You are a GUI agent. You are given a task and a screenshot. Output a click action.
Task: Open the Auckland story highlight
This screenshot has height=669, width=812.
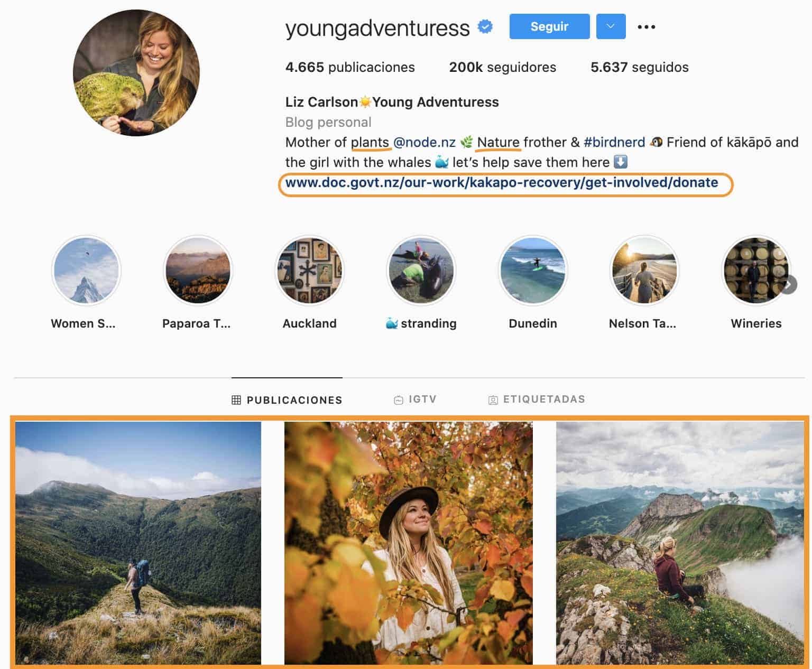coord(310,270)
